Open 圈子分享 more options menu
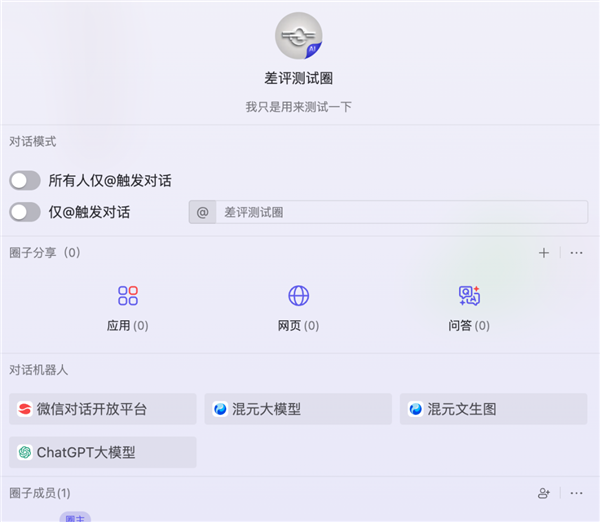Viewport: 600px width, 522px height. coord(576,253)
